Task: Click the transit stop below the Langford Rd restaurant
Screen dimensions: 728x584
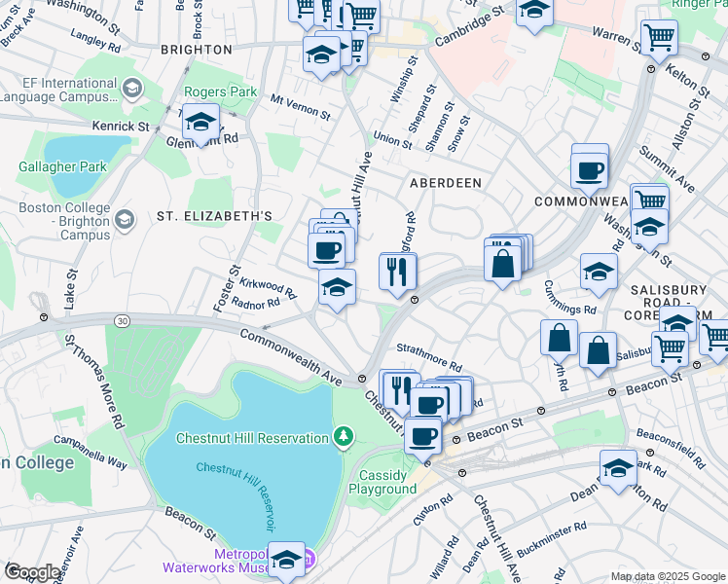Action: coord(415,301)
